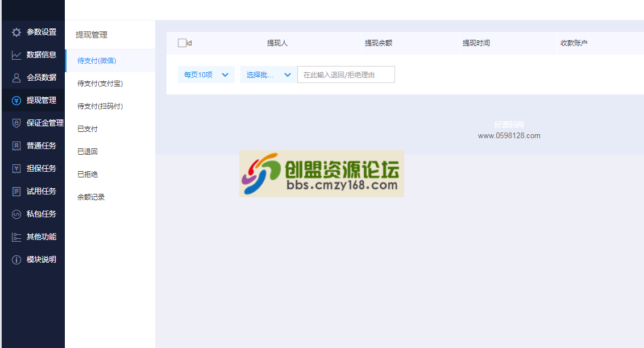Image resolution: width=644 pixels, height=348 pixels.
Task: Open the 参数设置 menu item
Action: (34, 32)
